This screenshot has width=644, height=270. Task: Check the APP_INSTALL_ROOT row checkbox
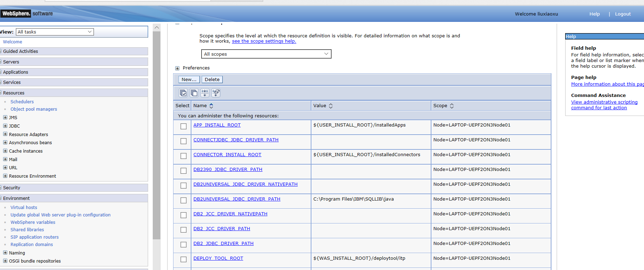tap(183, 126)
